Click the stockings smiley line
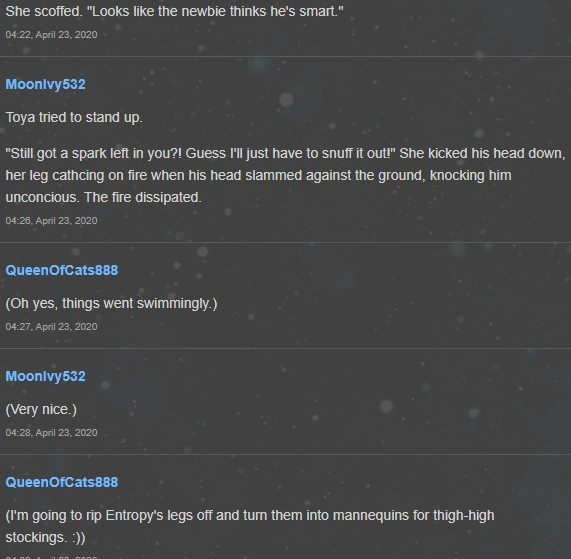This screenshot has height=559, width=571. click(x=46, y=538)
